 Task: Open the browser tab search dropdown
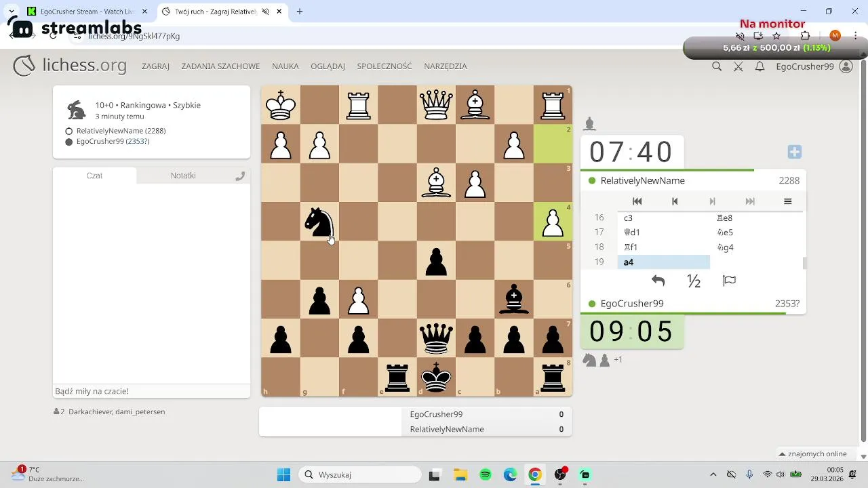tap(12, 12)
